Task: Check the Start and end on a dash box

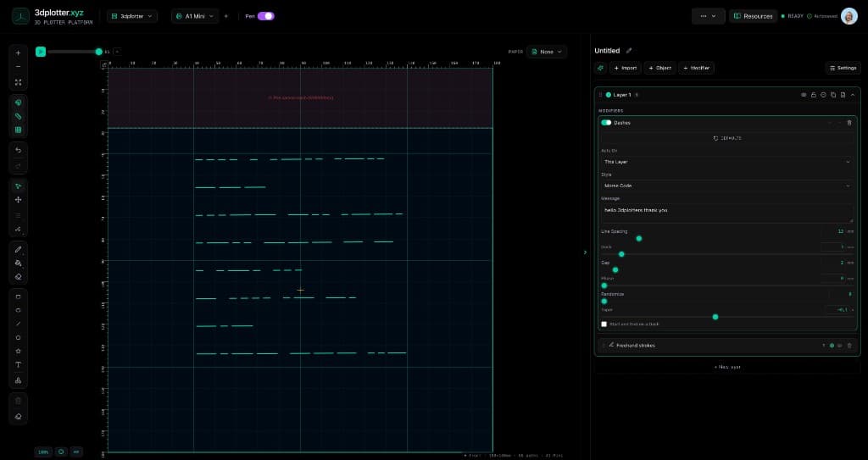Action: (x=604, y=324)
